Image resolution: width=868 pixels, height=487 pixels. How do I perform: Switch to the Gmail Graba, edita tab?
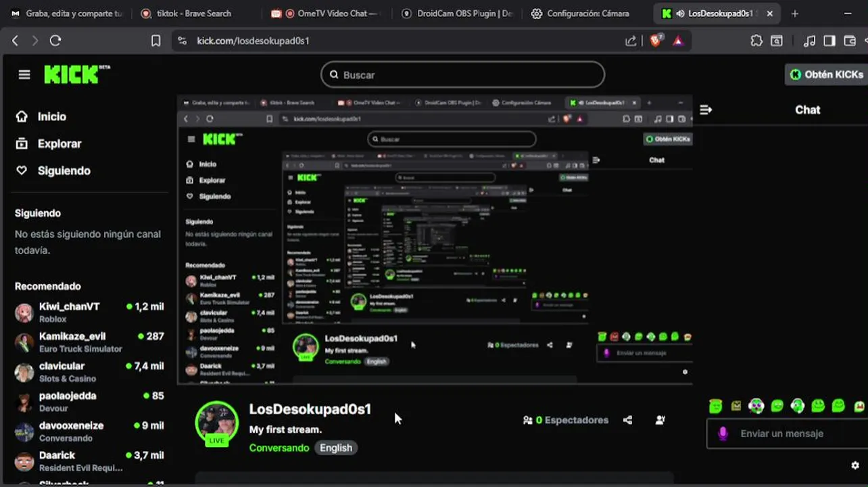pos(66,13)
